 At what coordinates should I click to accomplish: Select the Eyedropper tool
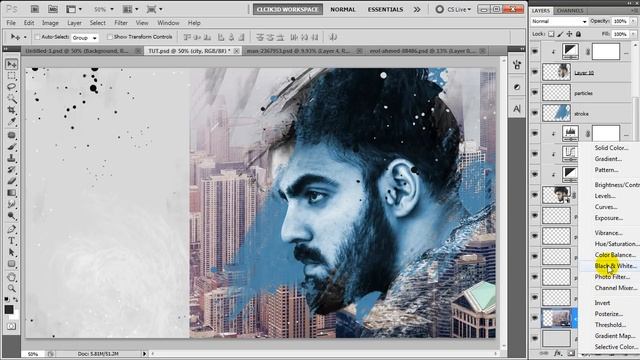pos(11,122)
